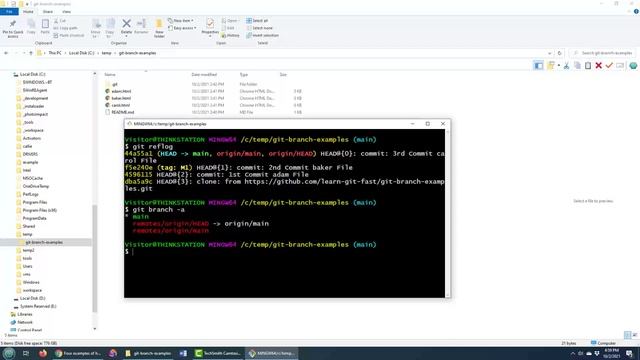Click navigation pane scroll-down arrow
640x360 pixels.
click(x=95, y=329)
